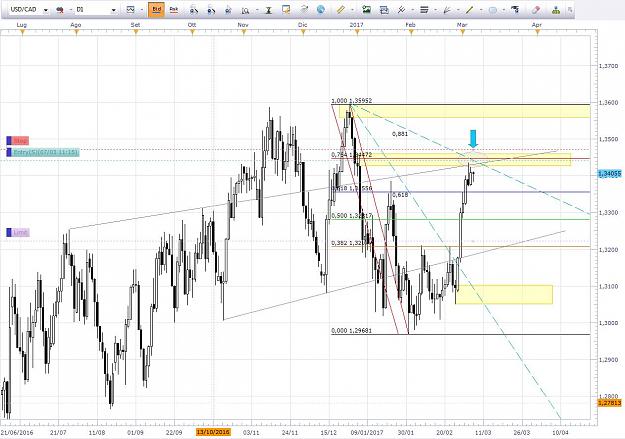Screen dimensions: 625x439
Task: Click the blue square beside Stop
Action: pyautogui.click(x=9, y=141)
